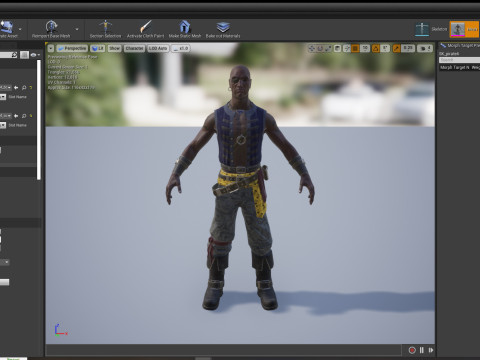Open the rotation snap angle menu

point(385,49)
